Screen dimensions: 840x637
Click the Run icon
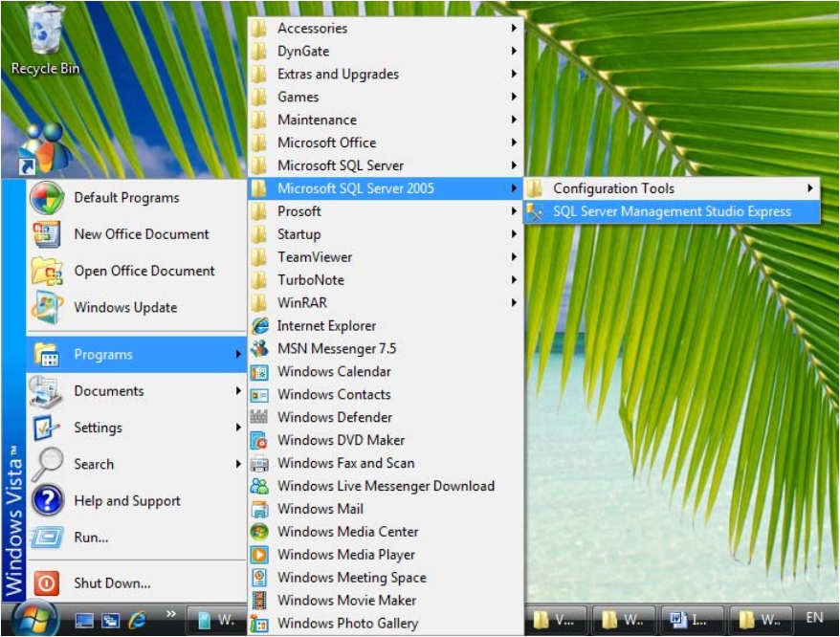click(47, 538)
